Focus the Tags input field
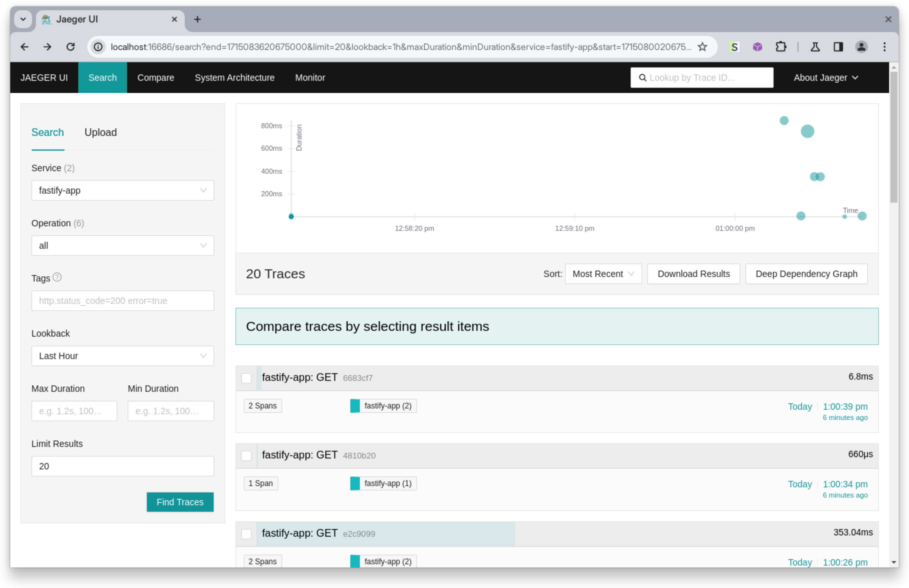The image size is (909, 588). click(123, 300)
